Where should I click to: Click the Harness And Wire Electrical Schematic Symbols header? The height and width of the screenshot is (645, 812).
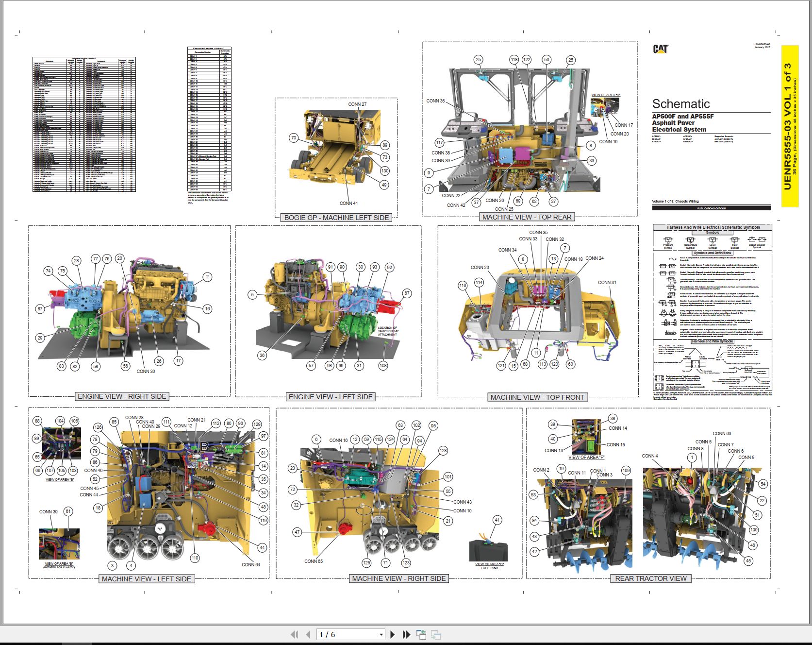coord(713,227)
